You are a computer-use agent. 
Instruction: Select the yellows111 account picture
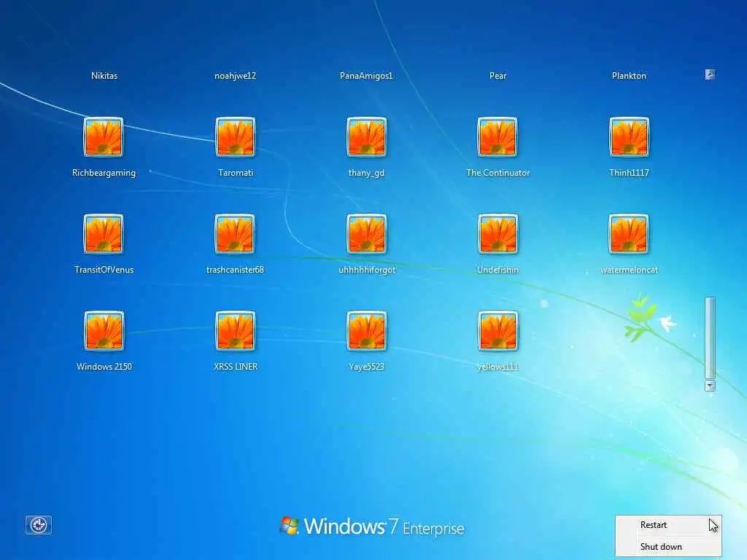tap(498, 331)
